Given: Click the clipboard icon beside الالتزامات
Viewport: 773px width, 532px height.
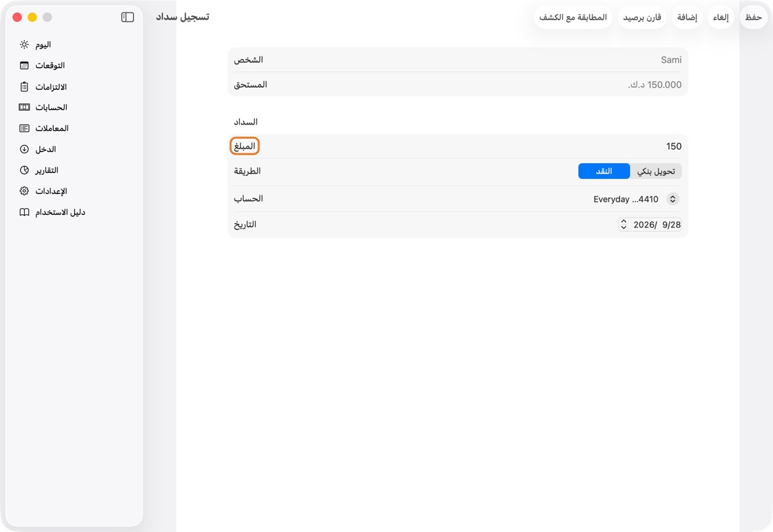Looking at the screenshot, I should (x=24, y=86).
